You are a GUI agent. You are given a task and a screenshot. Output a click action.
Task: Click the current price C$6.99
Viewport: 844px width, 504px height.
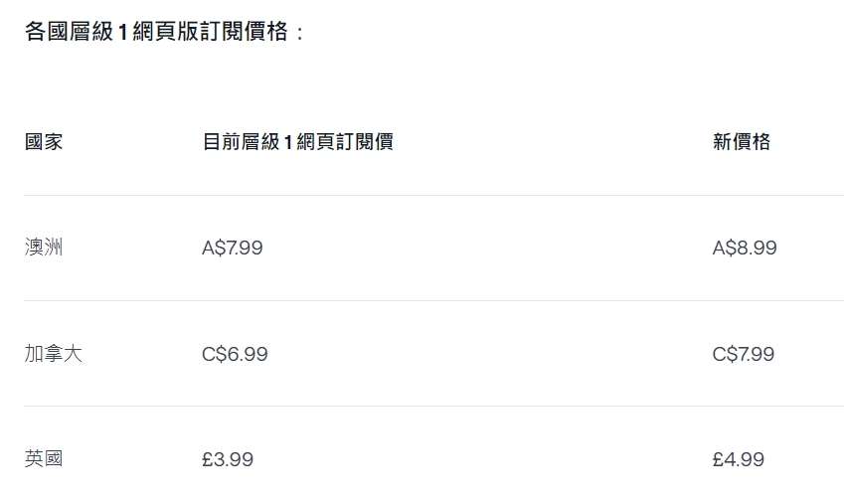tap(235, 354)
